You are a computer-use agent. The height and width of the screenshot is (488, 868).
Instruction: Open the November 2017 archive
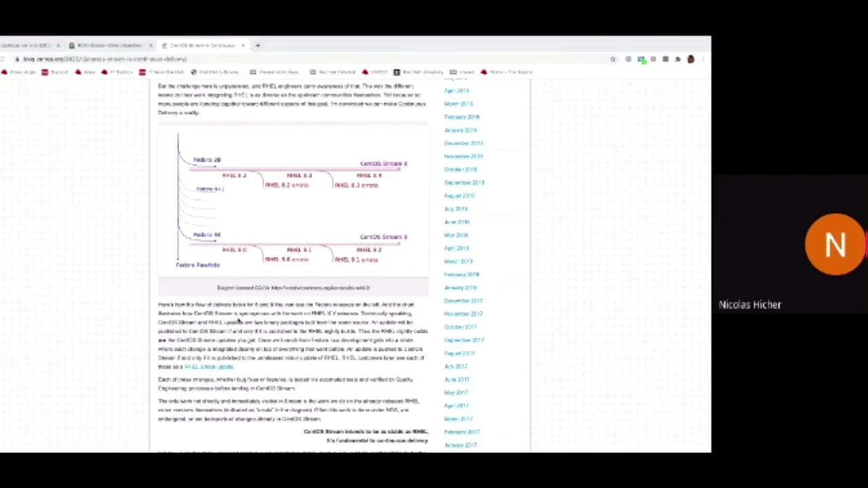(x=464, y=314)
